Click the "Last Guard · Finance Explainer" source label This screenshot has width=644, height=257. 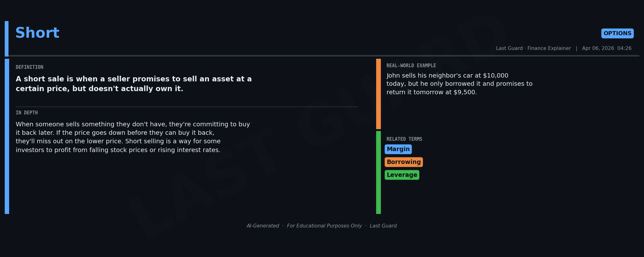click(533, 48)
